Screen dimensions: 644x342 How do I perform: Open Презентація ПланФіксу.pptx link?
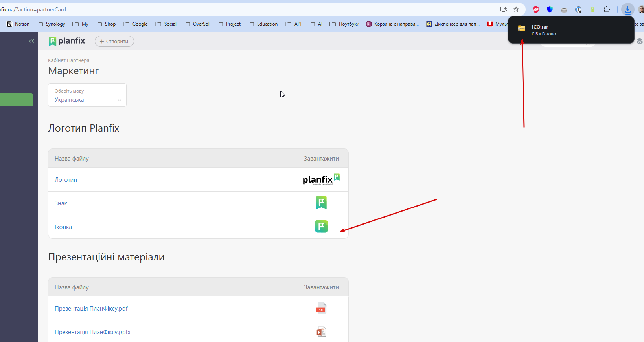click(92, 332)
